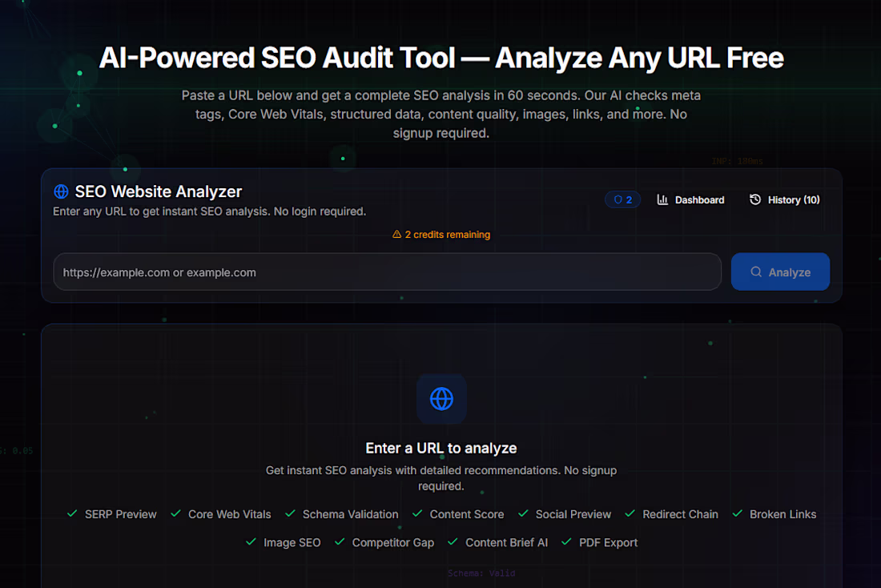Viewport: 881px width, 588px height.
Task: Click the 'Enter a URL to analyze' heading
Action: [x=441, y=448]
